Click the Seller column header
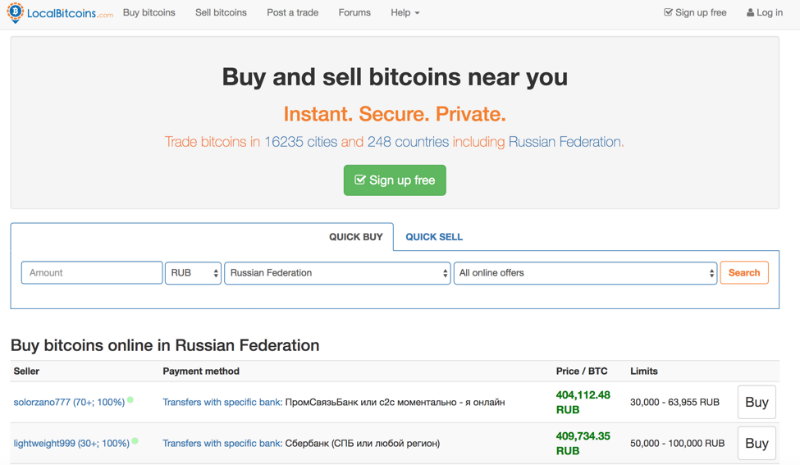The height and width of the screenshot is (465, 800). click(x=27, y=371)
